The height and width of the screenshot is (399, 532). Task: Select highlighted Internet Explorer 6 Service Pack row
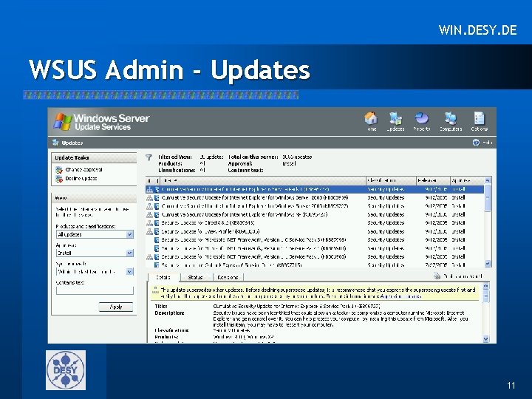coord(315,189)
